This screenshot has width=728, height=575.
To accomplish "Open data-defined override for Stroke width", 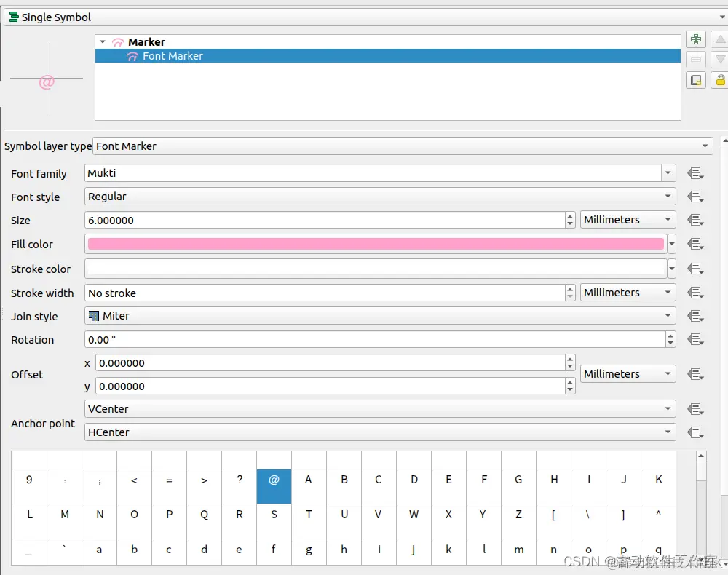I will coord(695,293).
